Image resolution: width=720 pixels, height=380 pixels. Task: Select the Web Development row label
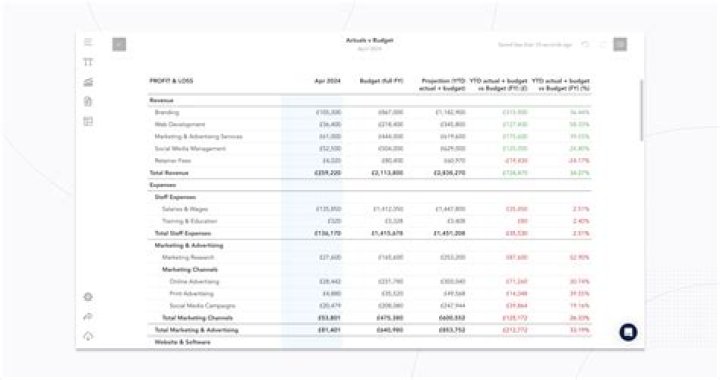click(180, 124)
